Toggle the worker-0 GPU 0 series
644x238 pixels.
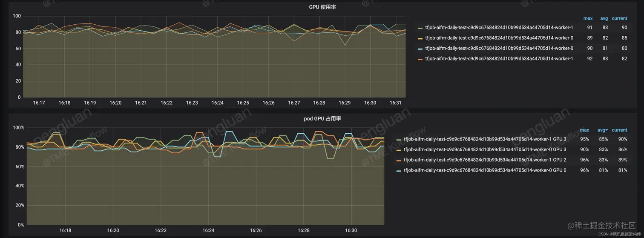(x=485, y=170)
